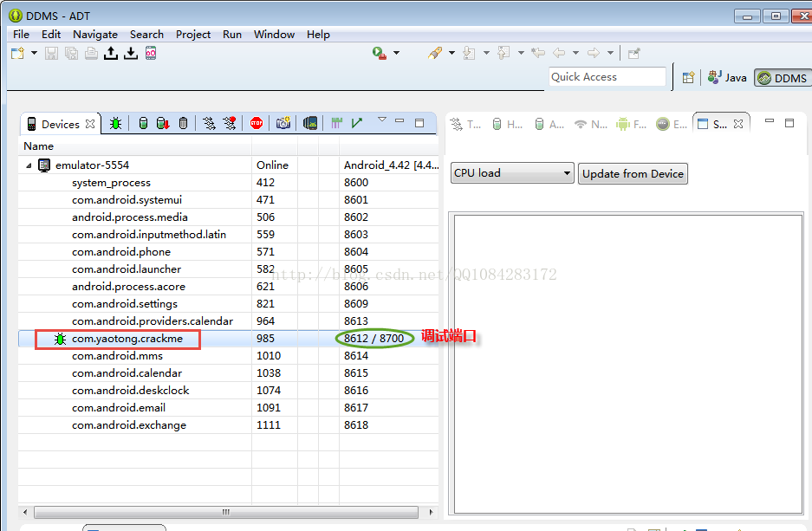
Task: Open the CPU load combo box
Action: [x=512, y=173]
